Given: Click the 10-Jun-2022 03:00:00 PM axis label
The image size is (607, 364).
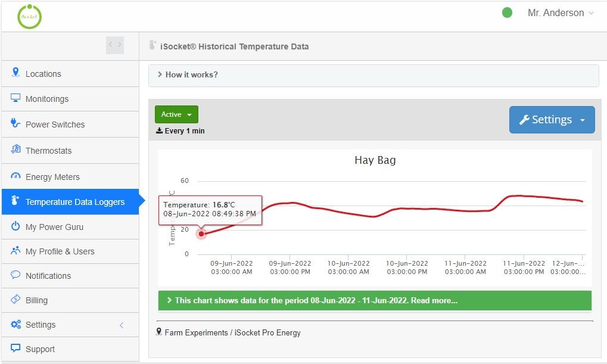Looking at the screenshot, I should point(407,267).
